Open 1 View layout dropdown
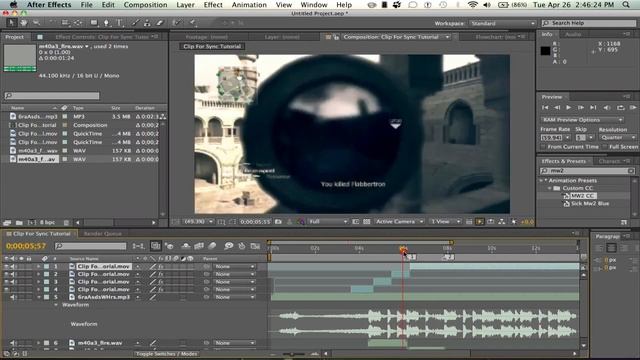The image size is (640, 360). [x=445, y=222]
